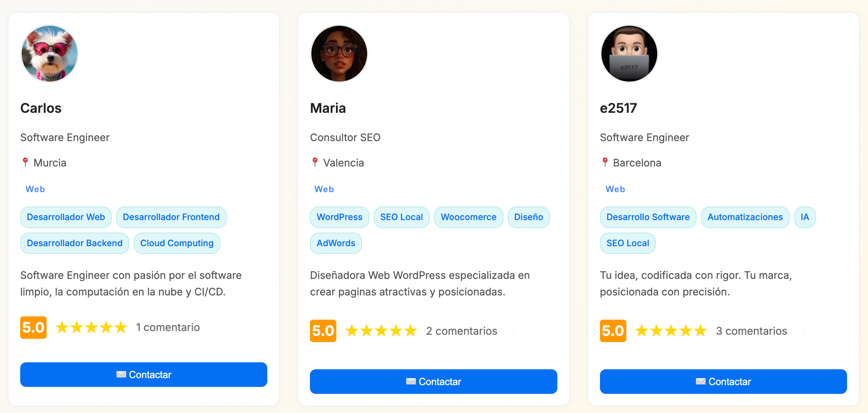Image resolution: width=868 pixels, height=413 pixels.
Task: Open 1 comentario link on Carlos's card
Action: (168, 327)
